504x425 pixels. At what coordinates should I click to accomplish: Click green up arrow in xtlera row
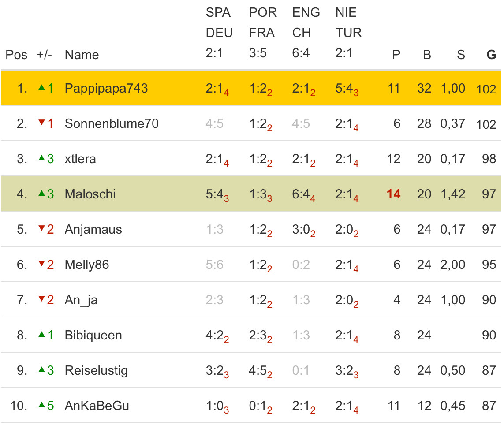click(x=42, y=158)
